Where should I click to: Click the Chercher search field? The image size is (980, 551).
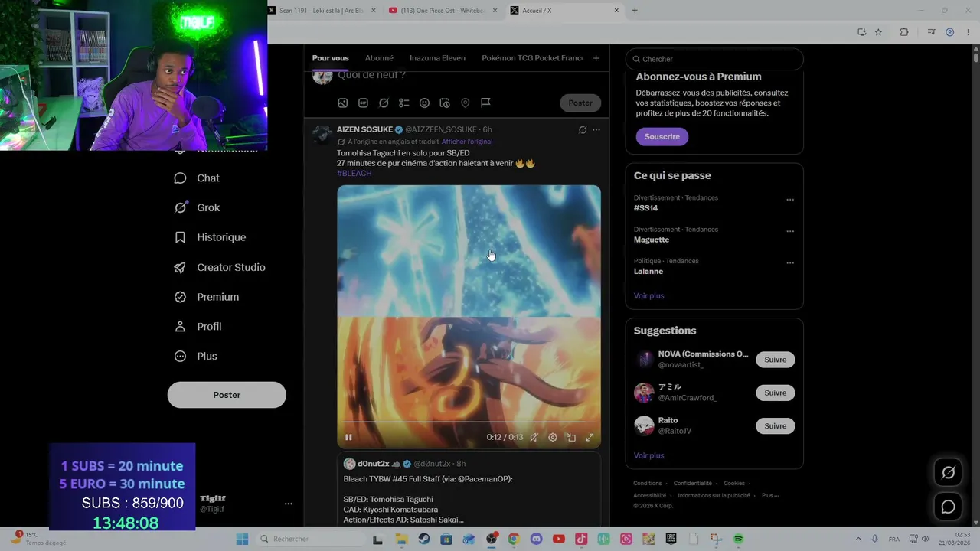(714, 59)
